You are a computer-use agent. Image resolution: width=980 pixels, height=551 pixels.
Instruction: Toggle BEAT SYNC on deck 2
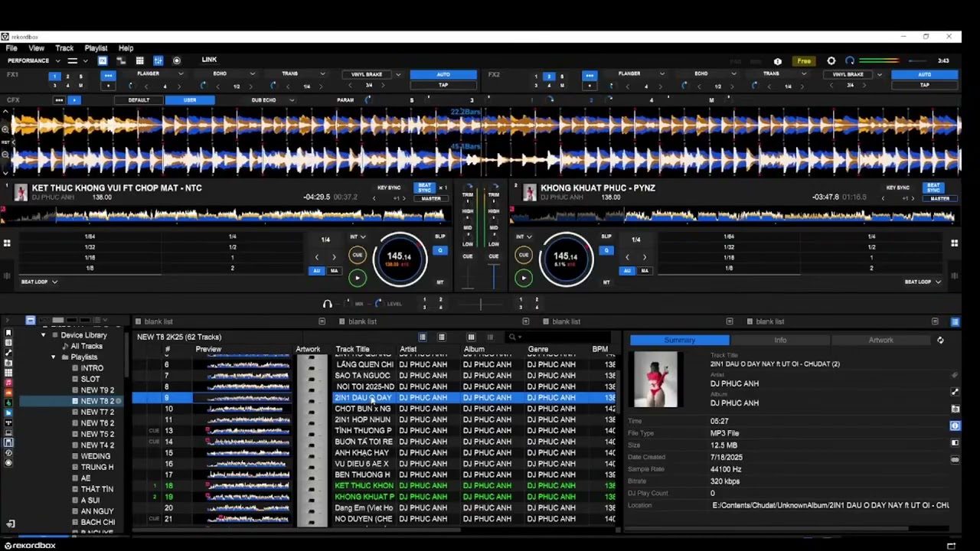(x=933, y=187)
